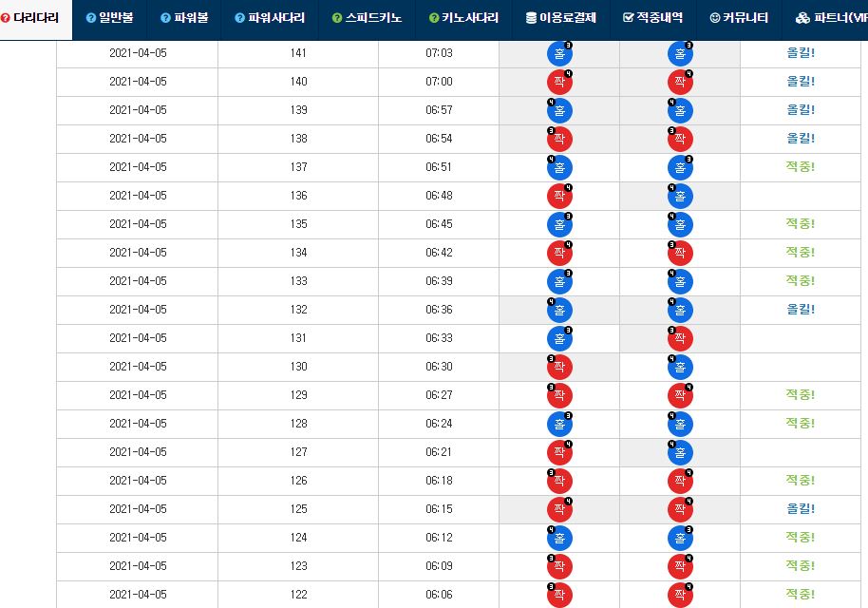This screenshot has height=608, width=868.
Task: Click question-mark icon beside 일반볼
Action: coord(91,18)
